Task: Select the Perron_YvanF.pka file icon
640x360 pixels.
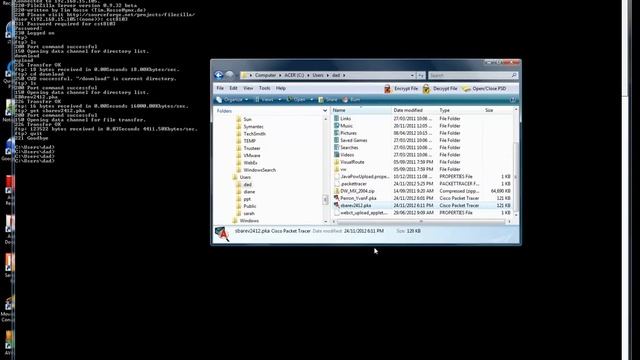Action: pyautogui.click(x=336, y=198)
